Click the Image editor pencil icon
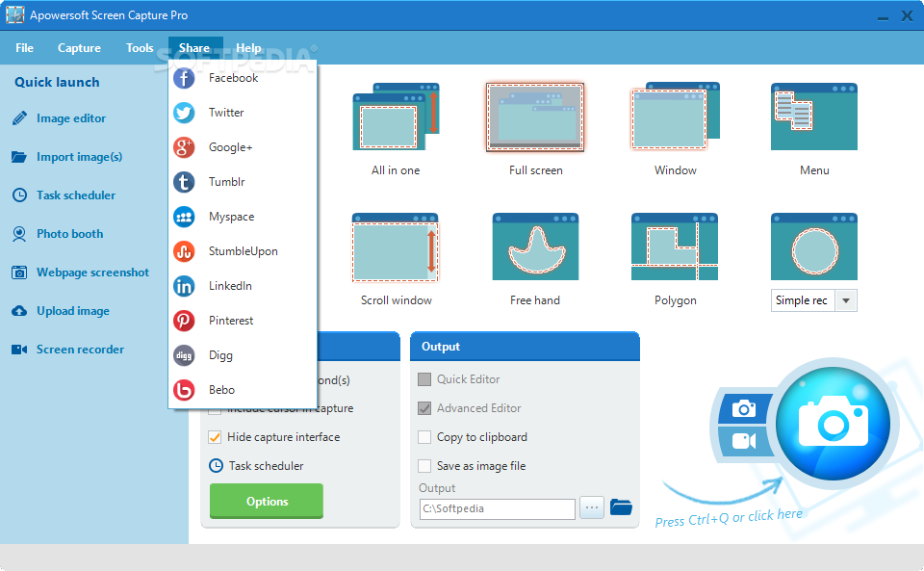 (x=19, y=118)
